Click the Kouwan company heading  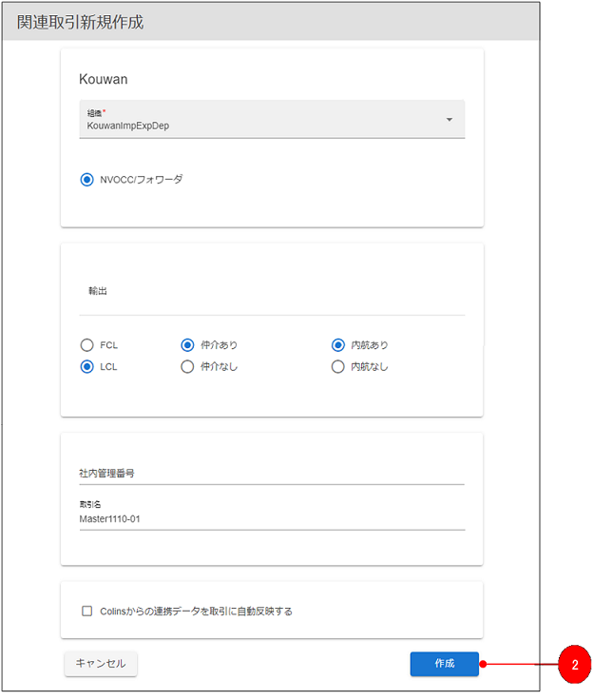(103, 79)
